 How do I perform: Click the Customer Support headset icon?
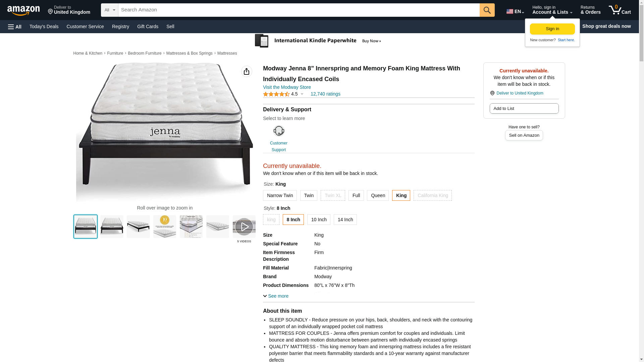click(278, 131)
